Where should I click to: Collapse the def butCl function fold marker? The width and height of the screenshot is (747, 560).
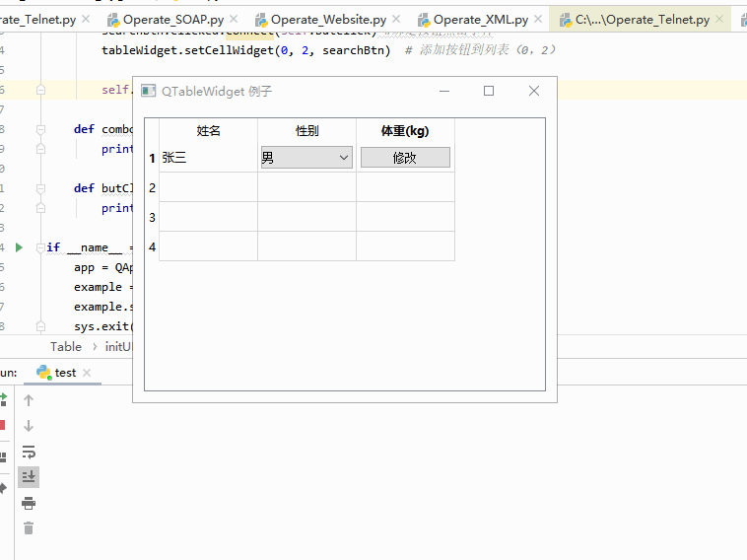click(40, 188)
